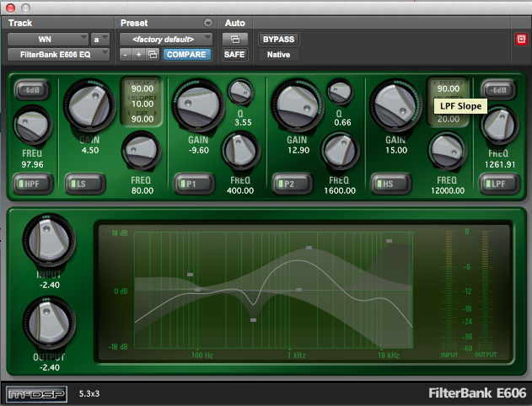This screenshot has width=532, height=406.
Task: Toggle the P1 parametric band button
Action: click(195, 184)
